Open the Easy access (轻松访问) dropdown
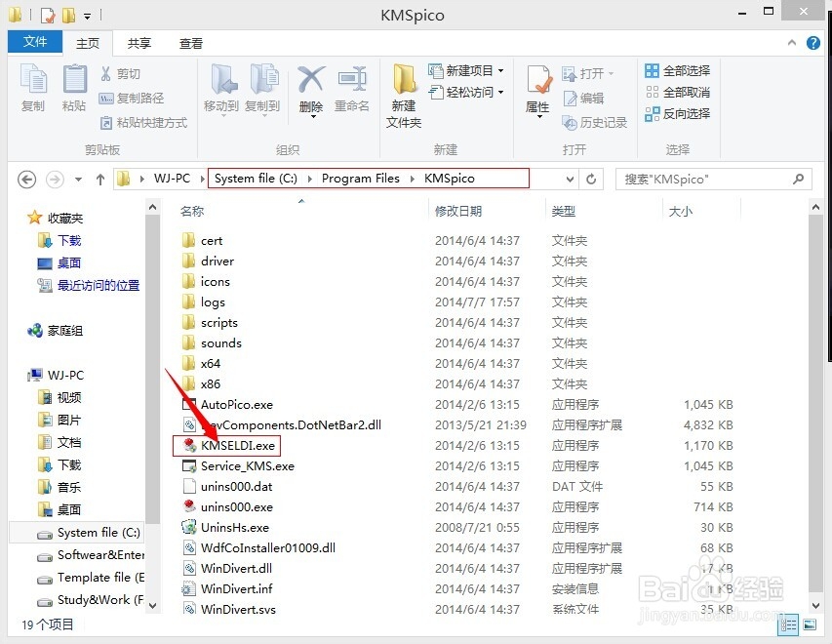The image size is (832, 644). pyautogui.click(x=466, y=92)
